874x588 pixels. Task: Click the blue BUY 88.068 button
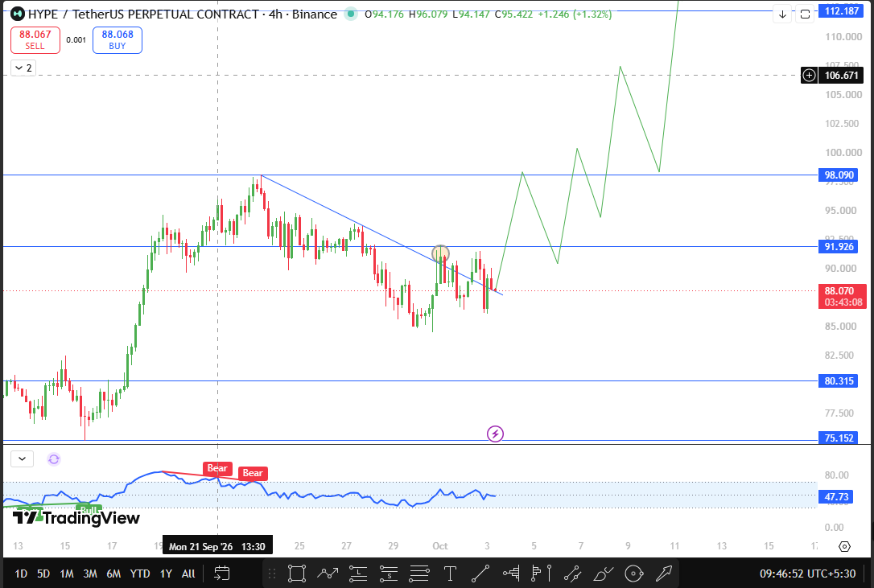click(x=117, y=40)
